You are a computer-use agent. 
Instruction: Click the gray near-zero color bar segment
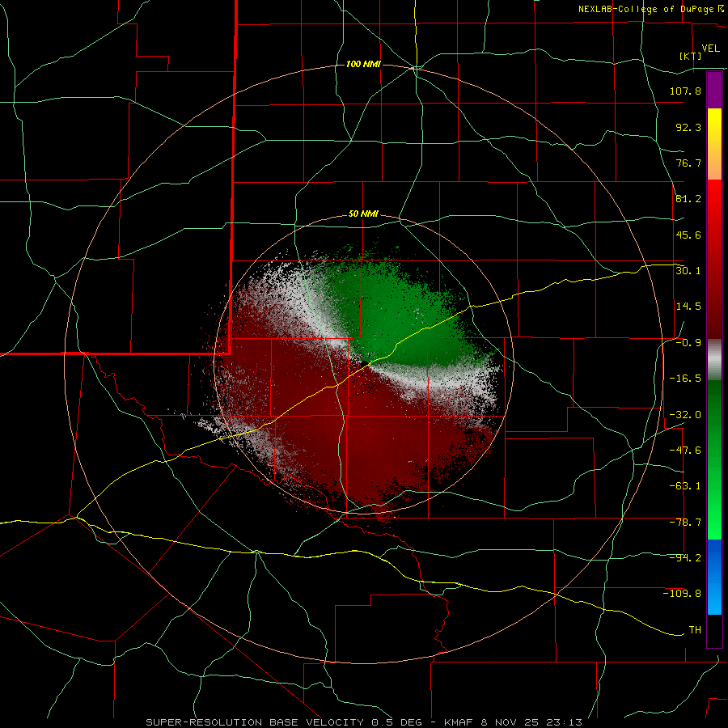click(x=714, y=359)
